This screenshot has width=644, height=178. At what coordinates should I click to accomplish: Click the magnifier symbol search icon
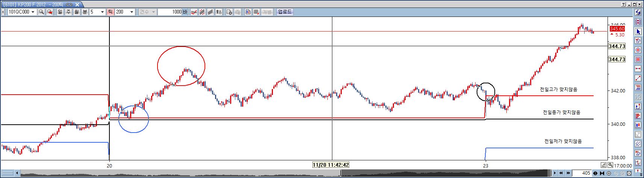[x=41, y=12]
